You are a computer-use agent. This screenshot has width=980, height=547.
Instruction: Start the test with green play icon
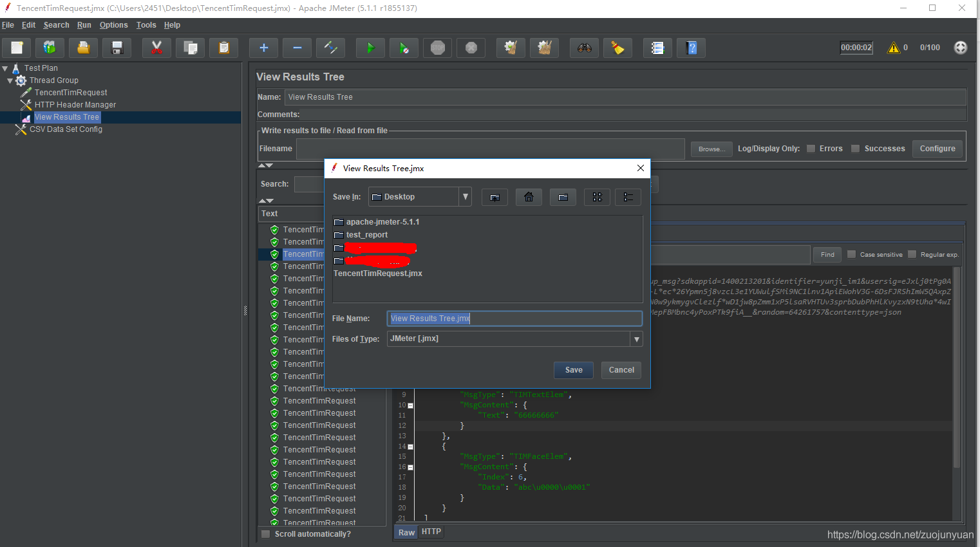tap(370, 48)
